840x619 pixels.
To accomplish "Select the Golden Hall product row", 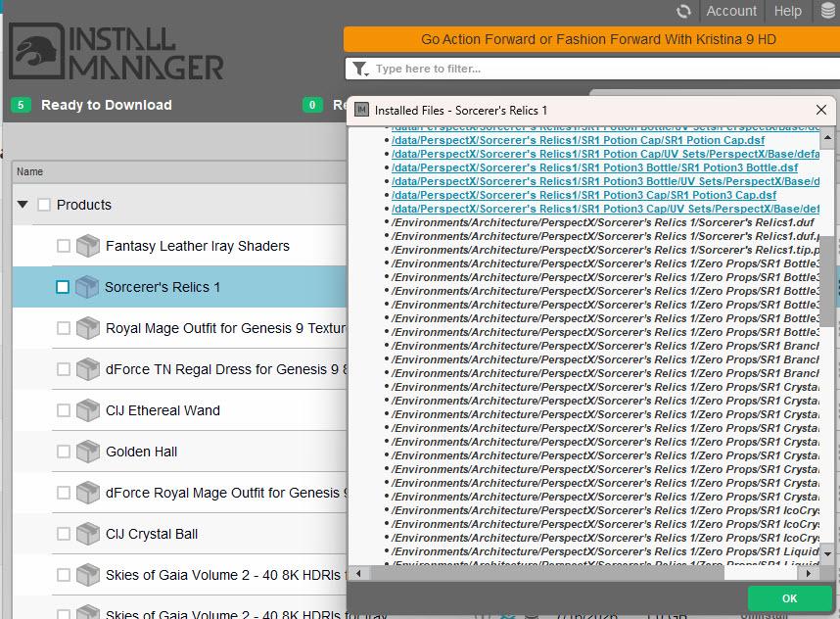I will coord(179,452).
